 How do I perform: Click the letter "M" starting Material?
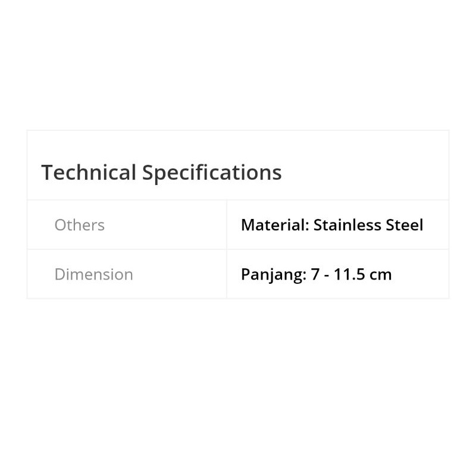tap(247, 225)
